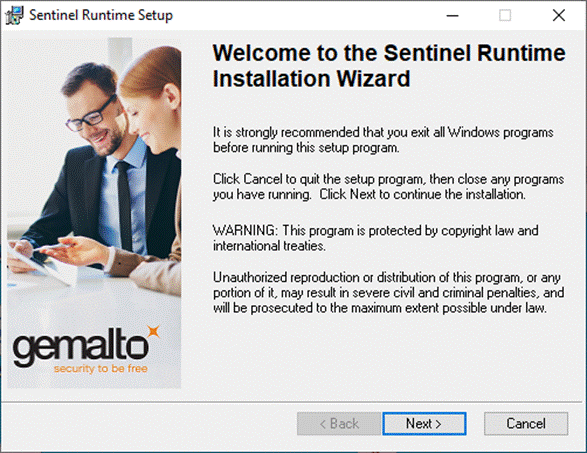Open the installer icon system menu
Screen dimensions: 587x453
point(14,15)
